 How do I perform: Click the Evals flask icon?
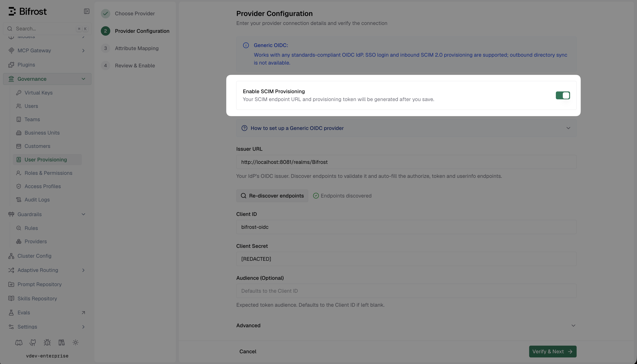point(11,313)
